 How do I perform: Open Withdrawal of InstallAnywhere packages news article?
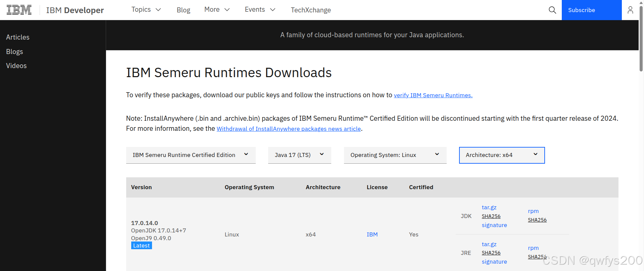point(289,129)
